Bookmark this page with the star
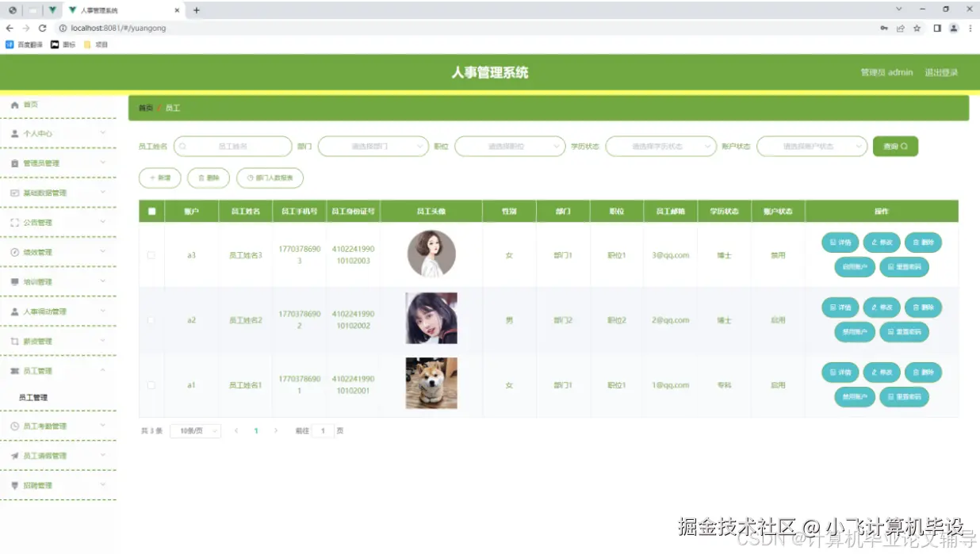The height and width of the screenshot is (554, 980). pos(917,28)
